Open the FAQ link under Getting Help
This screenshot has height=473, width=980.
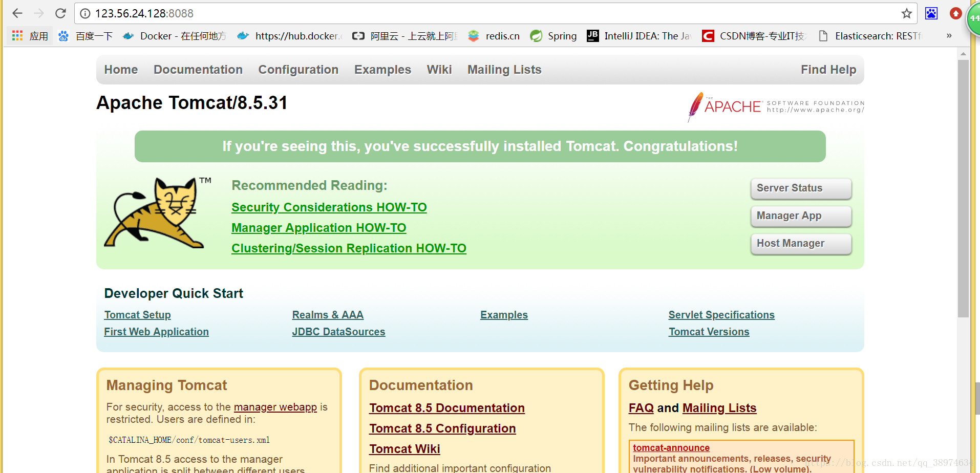[x=641, y=408]
